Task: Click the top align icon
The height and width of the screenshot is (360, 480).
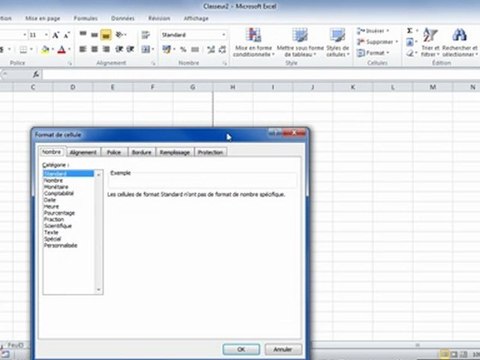Action: point(83,34)
